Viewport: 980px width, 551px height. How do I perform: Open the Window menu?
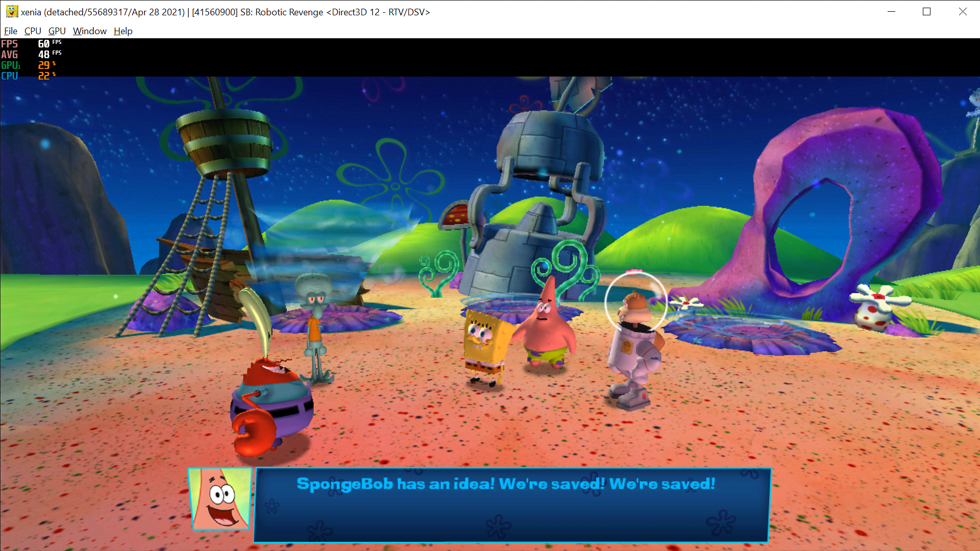(x=89, y=31)
